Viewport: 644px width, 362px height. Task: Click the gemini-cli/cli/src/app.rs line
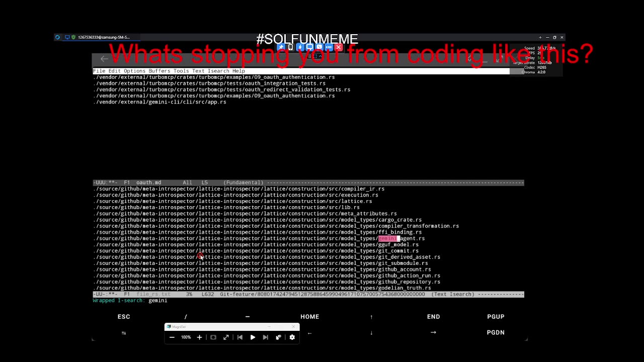159,102
